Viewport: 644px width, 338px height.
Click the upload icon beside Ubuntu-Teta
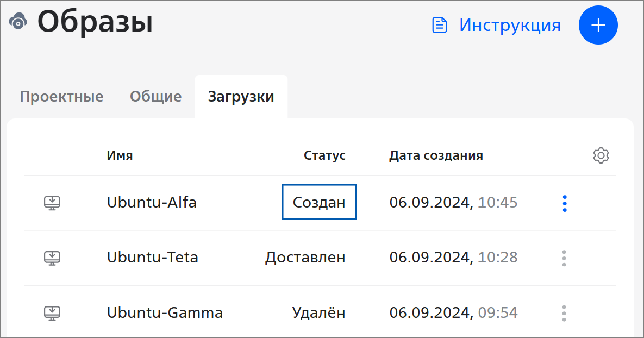pos(52,258)
